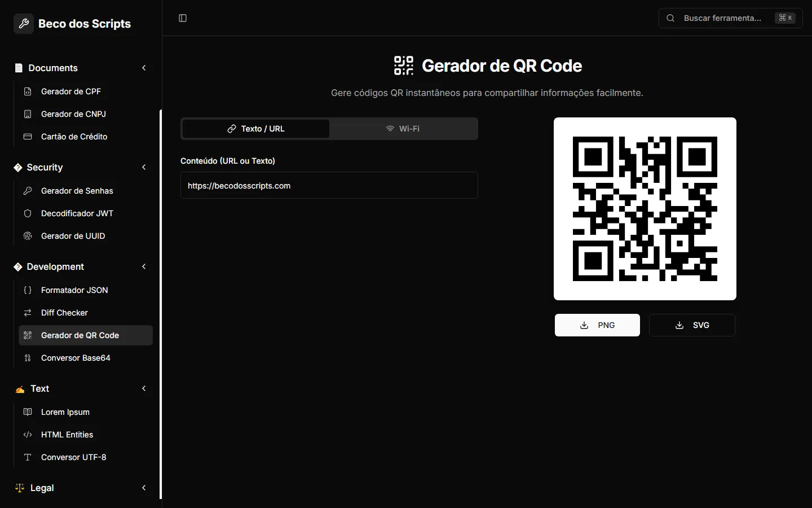Screen dimensions: 812x508
Task: Click the HTML Entities code icon
Action: (28, 435)
